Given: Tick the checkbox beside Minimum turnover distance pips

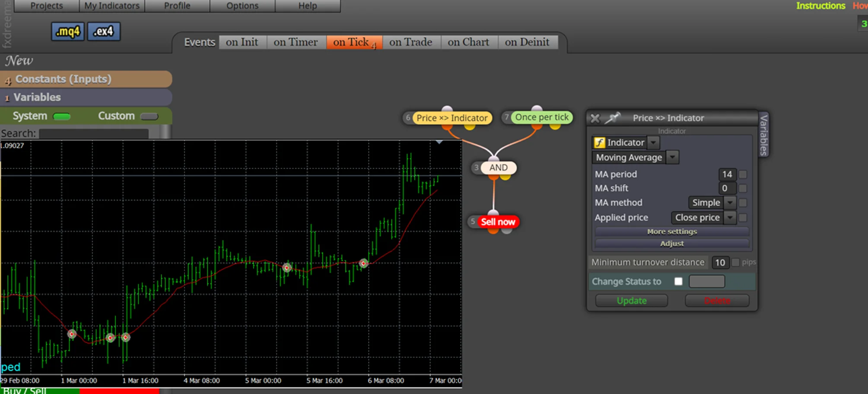Looking at the screenshot, I should point(735,263).
